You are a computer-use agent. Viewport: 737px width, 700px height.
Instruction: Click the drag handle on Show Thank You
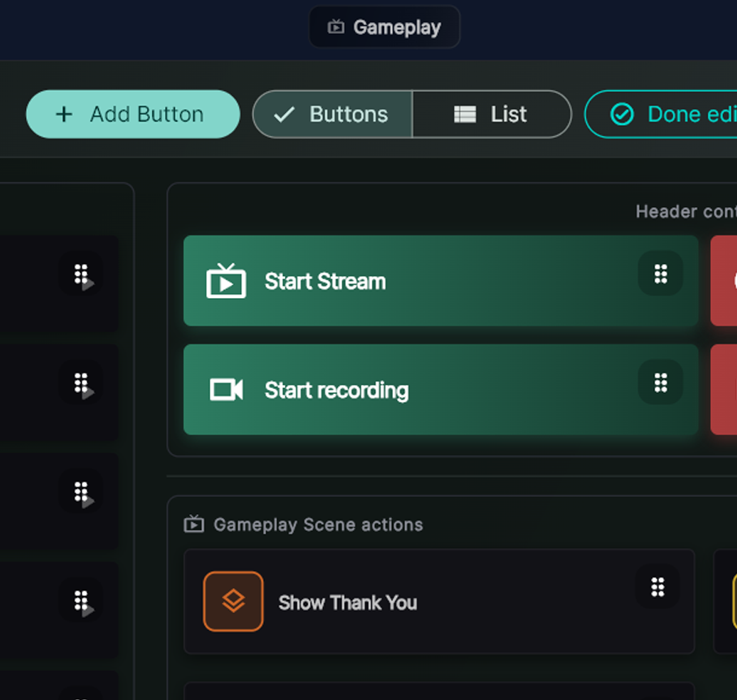click(x=658, y=587)
